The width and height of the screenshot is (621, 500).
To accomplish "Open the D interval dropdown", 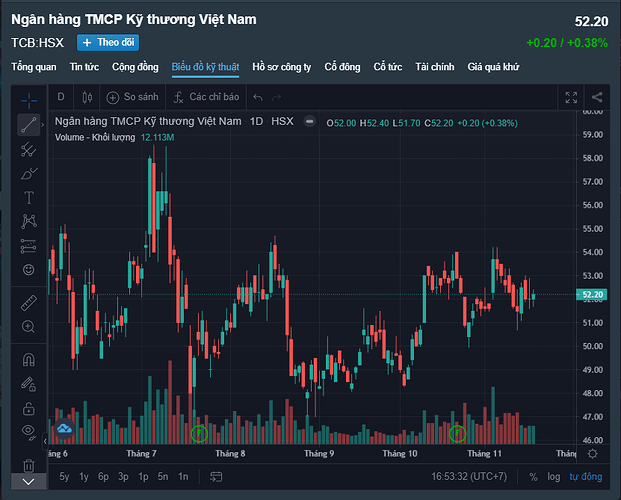I will pyautogui.click(x=61, y=97).
